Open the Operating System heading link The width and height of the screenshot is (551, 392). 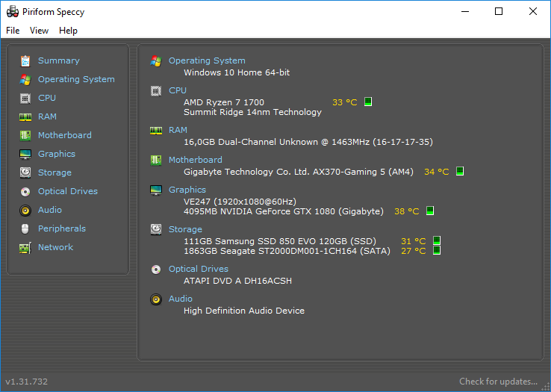click(x=207, y=60)
